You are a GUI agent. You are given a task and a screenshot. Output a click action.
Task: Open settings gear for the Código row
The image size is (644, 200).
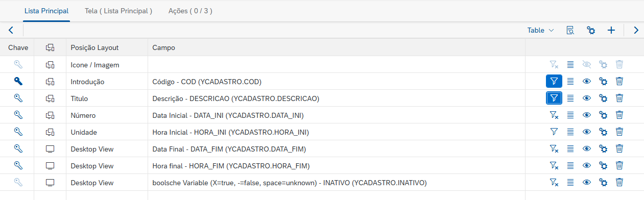coord(603,81)
